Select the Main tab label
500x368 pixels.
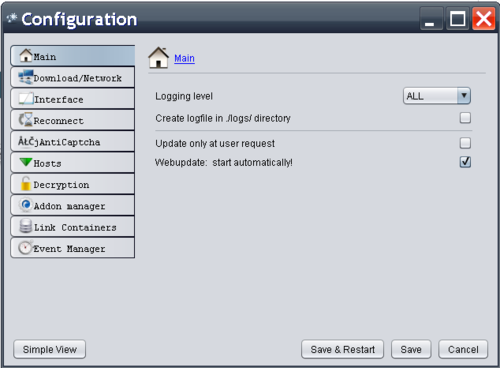45,57
